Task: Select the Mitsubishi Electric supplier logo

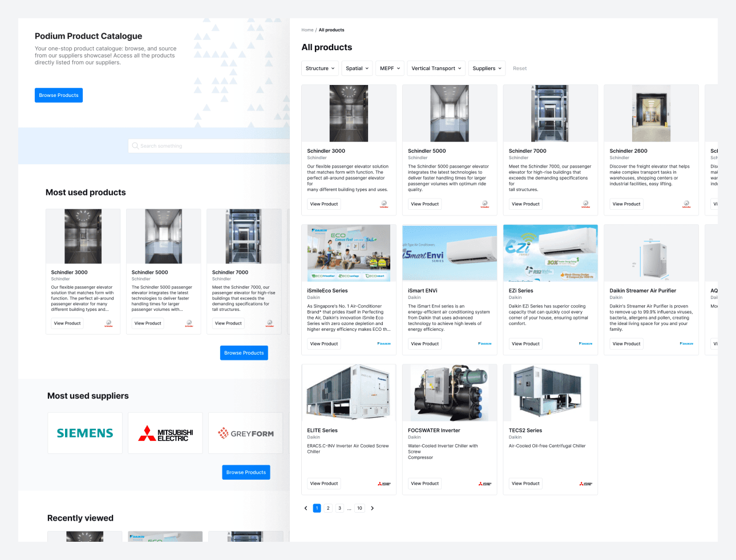Action: tap(165, 433)
